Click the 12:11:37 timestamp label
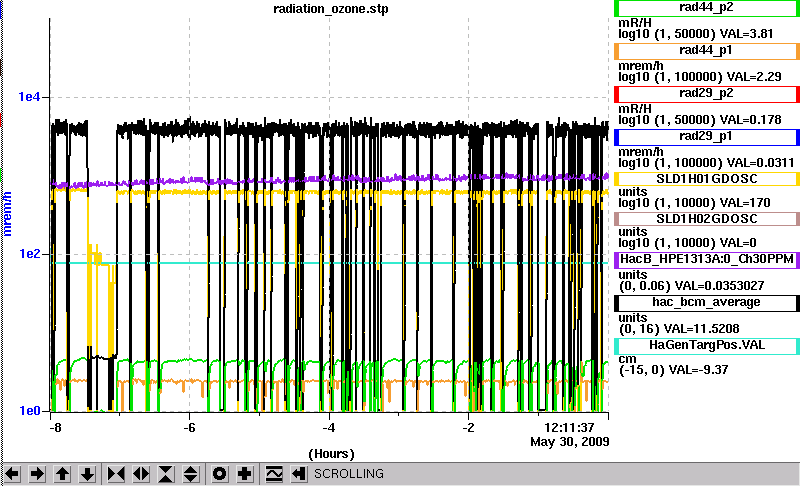Image resolution: width=800 pixels, height=486 pixels. 569,427
